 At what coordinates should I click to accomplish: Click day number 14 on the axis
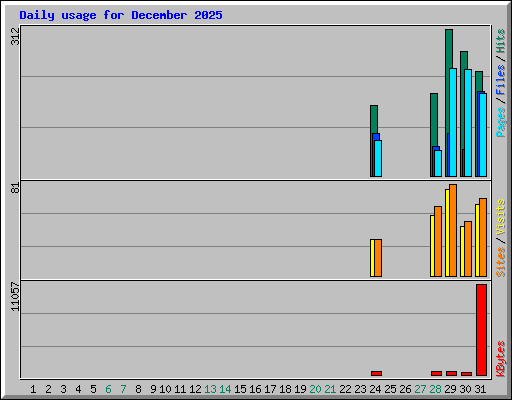225,389
